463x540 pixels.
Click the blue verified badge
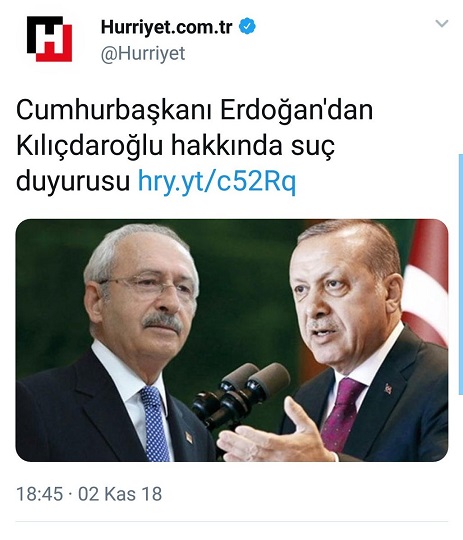click(x=247, y=27)
